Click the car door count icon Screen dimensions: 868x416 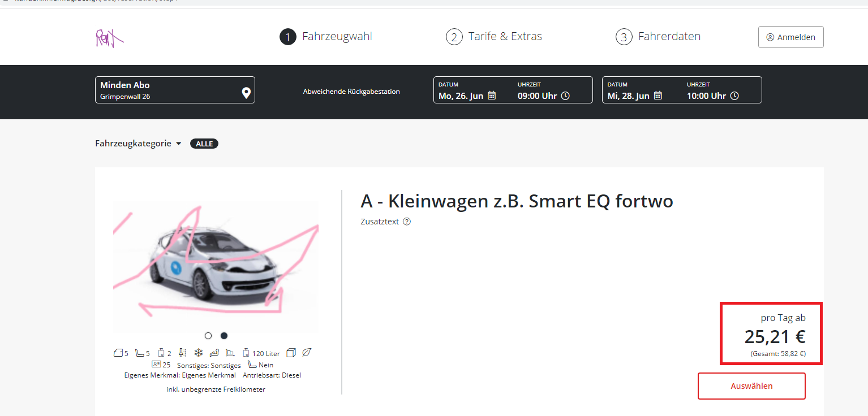[118, 353]
